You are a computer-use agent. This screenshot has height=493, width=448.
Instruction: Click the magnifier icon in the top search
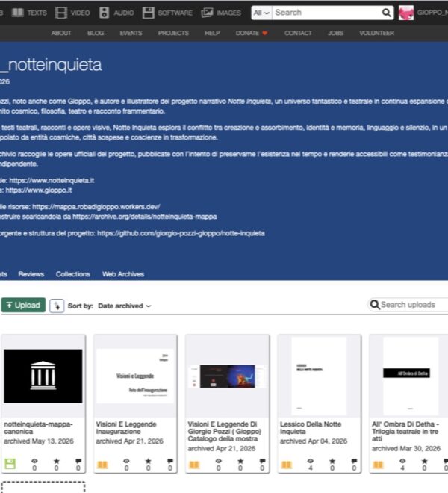386,13
